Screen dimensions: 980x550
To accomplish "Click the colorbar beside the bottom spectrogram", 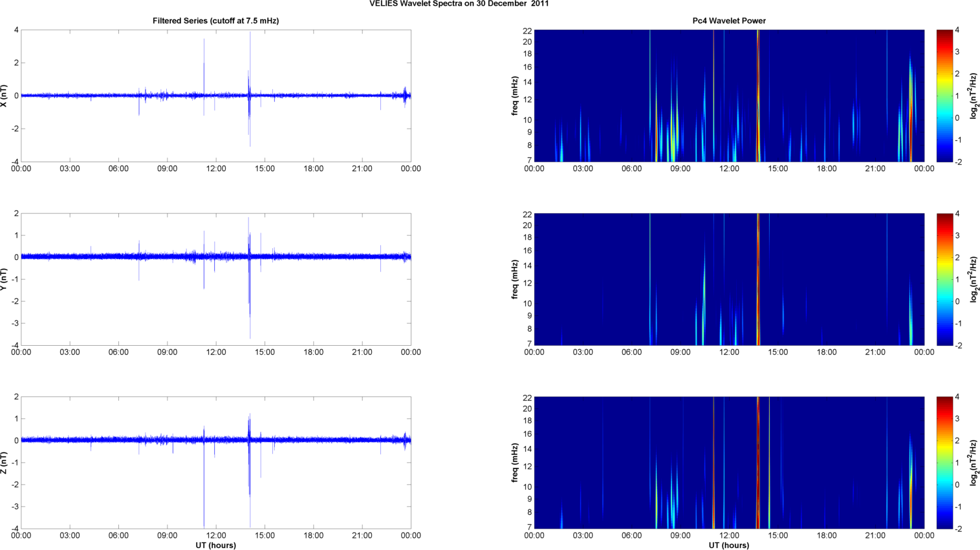I will 944,463.
